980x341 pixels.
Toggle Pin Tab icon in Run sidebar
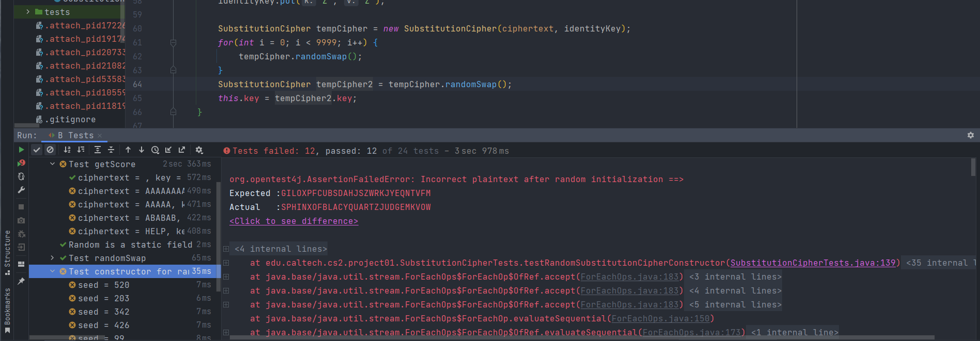(x=21, y=281)
